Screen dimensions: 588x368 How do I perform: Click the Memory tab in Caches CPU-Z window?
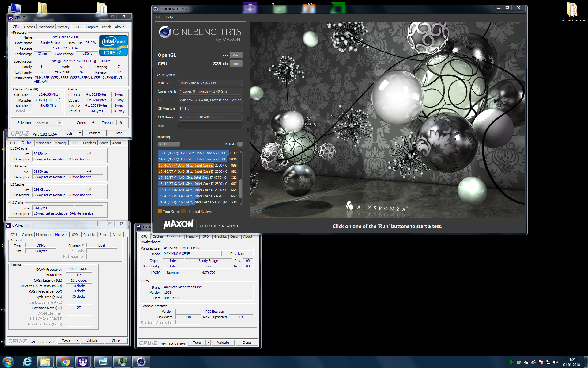point(61,143)
